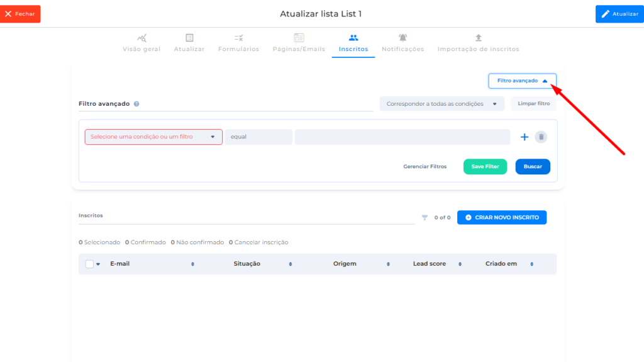Screen dimensions: 644x362
Task: Click the Gerenciar Filtros link
Action: click(x=425, y=167)
